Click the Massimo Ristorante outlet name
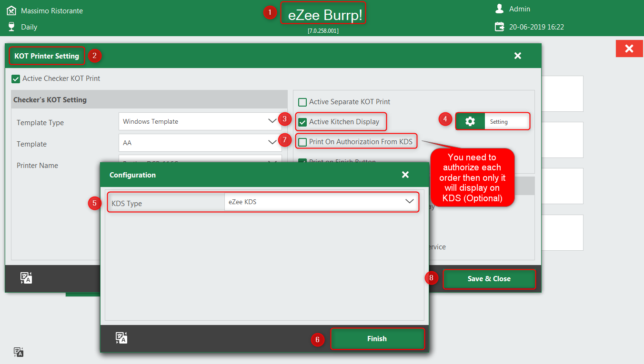 click(52, 10)
